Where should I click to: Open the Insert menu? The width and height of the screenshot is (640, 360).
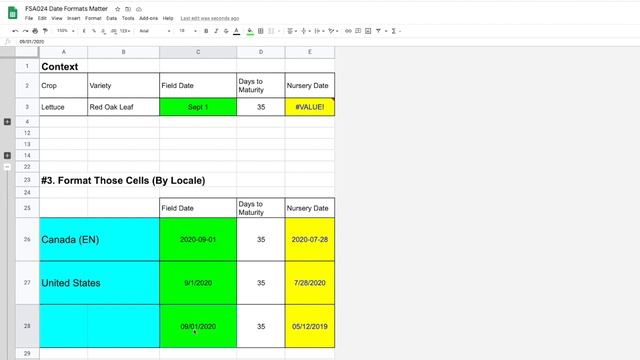tap(73, 18)
